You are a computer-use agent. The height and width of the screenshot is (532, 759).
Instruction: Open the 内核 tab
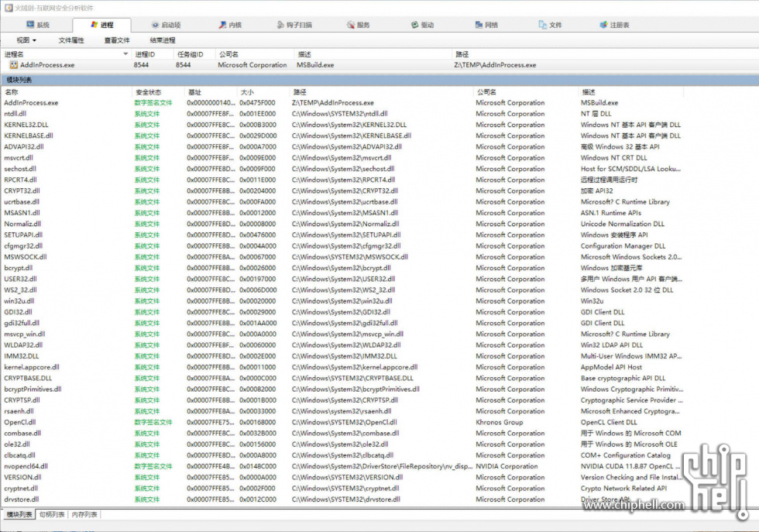[x=230, y=25]
